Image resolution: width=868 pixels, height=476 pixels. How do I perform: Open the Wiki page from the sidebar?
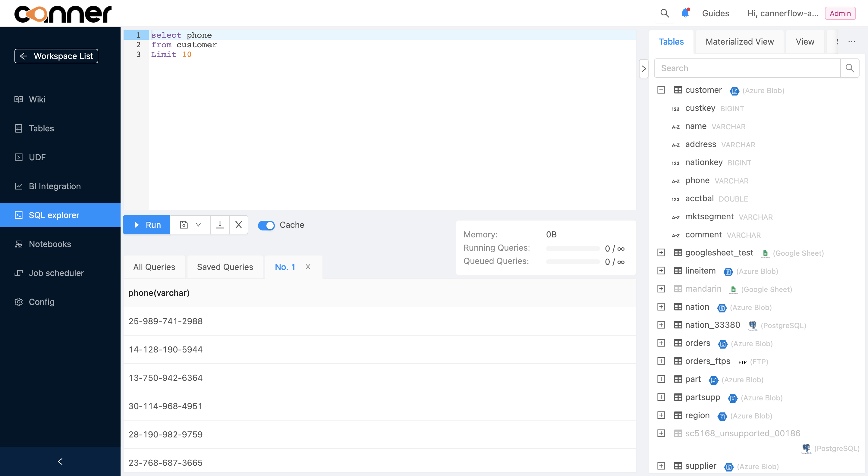point(37,99)
